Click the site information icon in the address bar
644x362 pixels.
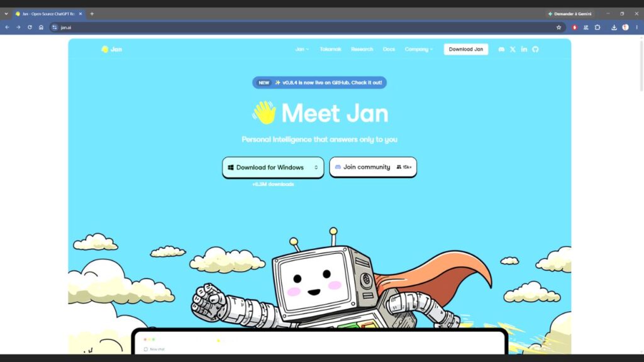click(55, 28)
